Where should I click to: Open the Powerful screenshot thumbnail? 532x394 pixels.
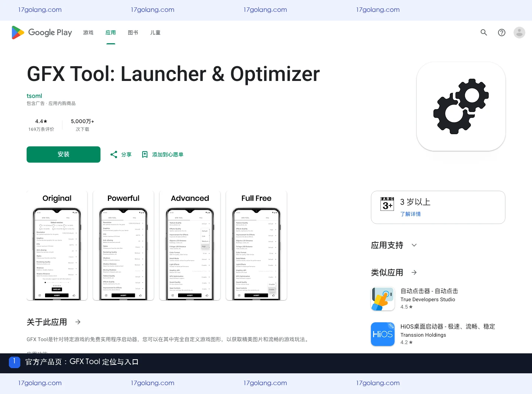click(123, 245)
